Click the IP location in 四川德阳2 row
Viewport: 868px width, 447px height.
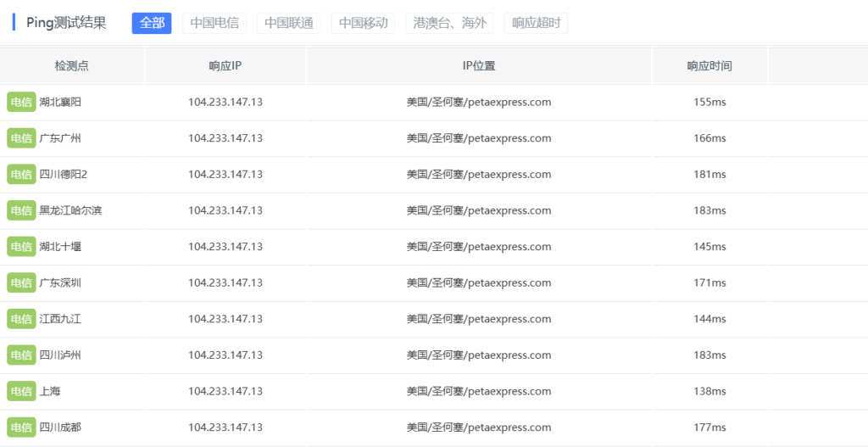[479, 175]
